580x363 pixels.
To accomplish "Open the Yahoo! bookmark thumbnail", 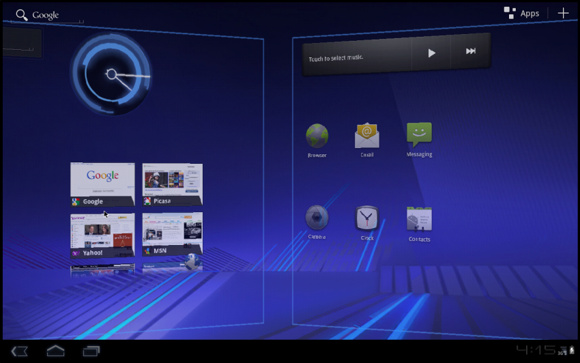I will 102,235.
